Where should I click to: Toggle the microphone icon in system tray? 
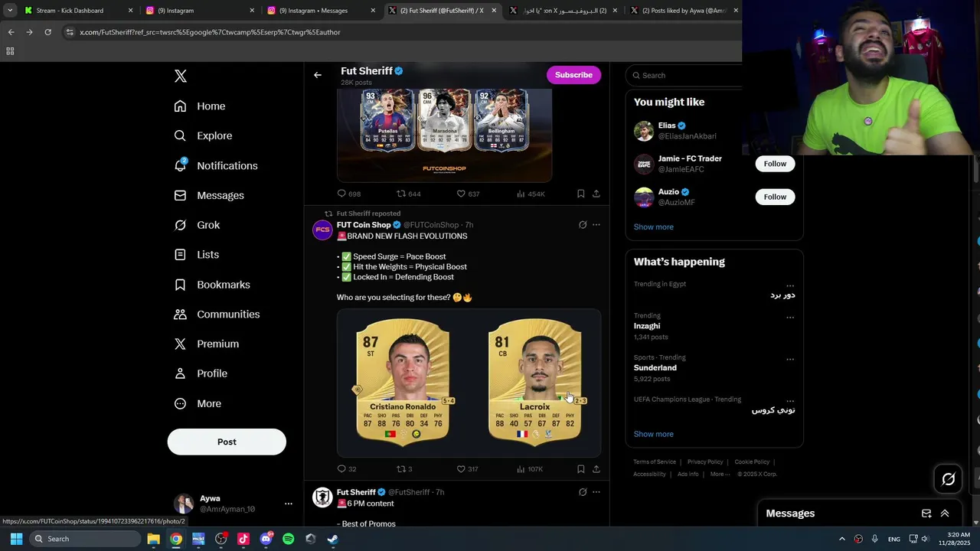(874, 539)
